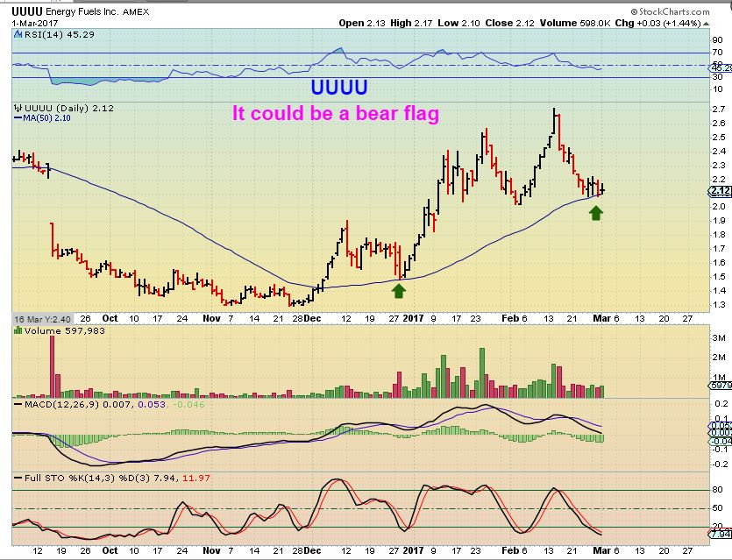Click 'It could be a bear flag' annotation
The image size is (732, 560).
pos(336,113)
